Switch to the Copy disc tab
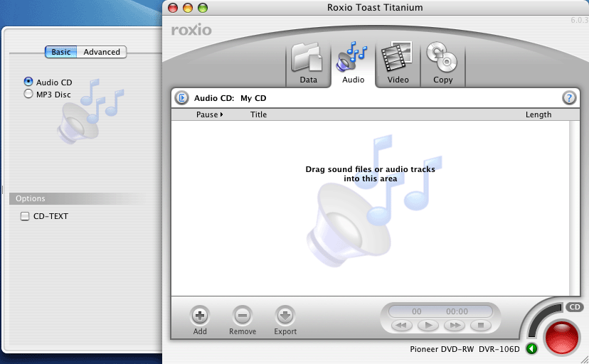 tap(442, 64)
